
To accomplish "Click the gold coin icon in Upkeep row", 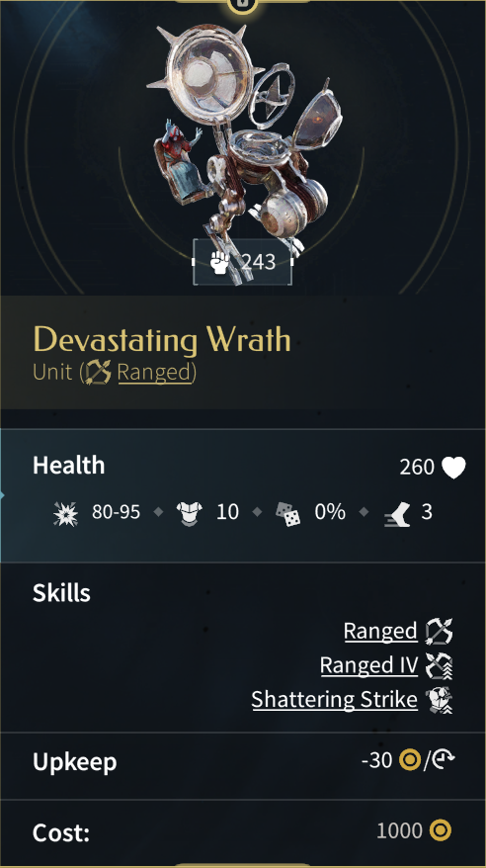I will click(410, 760).
